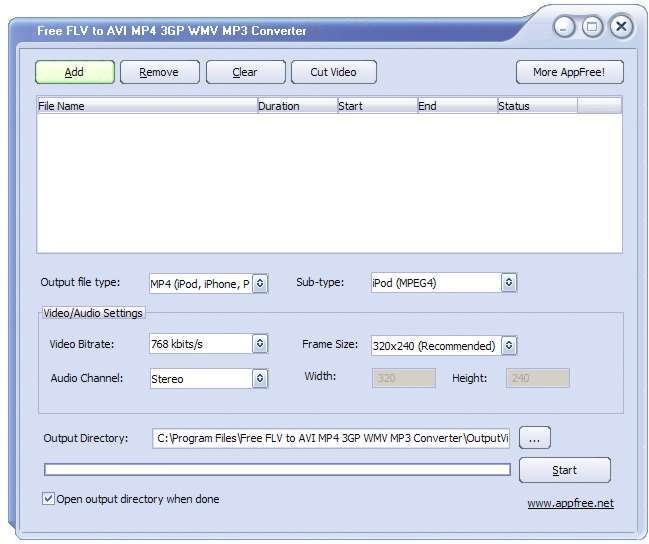Sort by Duration column header

point(297,106)
